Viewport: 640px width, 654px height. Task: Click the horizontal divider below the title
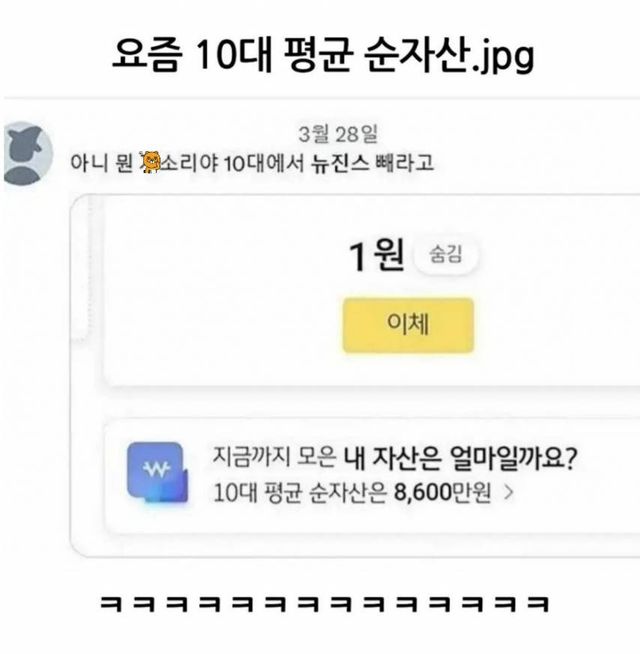(x=322, y=98)
